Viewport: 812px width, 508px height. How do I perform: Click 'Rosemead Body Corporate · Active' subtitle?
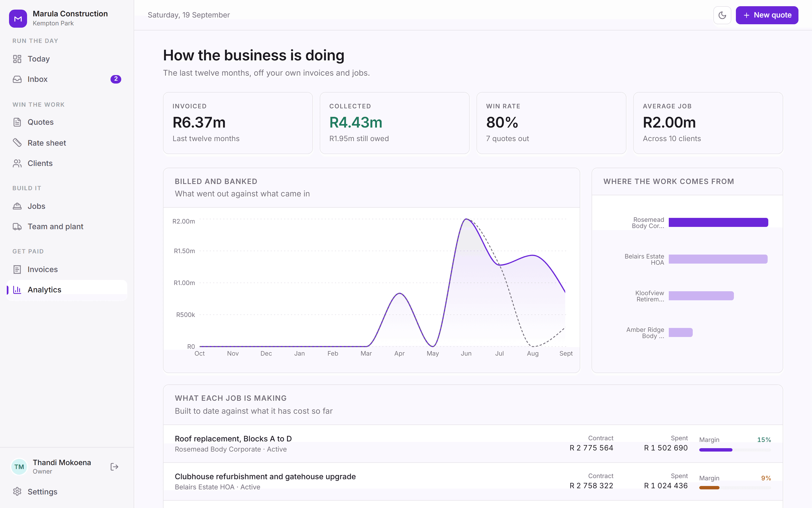pos(231,449)
